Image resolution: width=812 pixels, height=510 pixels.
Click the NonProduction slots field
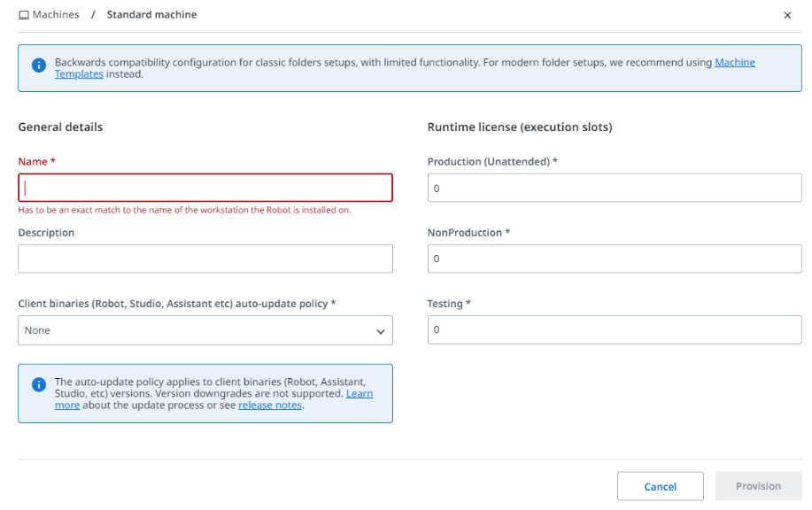pyautogui.click(x=615, y=259)
